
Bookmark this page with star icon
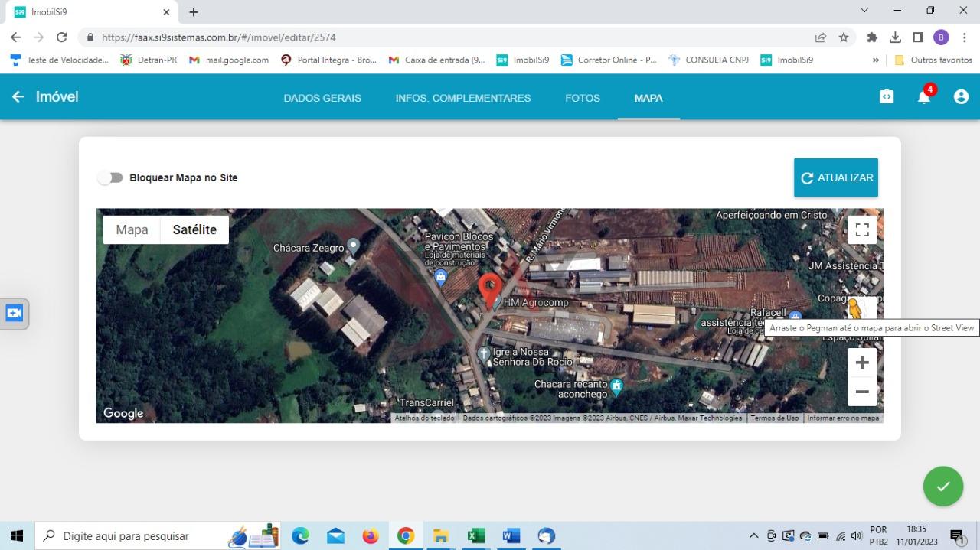[x=844, y=37]
